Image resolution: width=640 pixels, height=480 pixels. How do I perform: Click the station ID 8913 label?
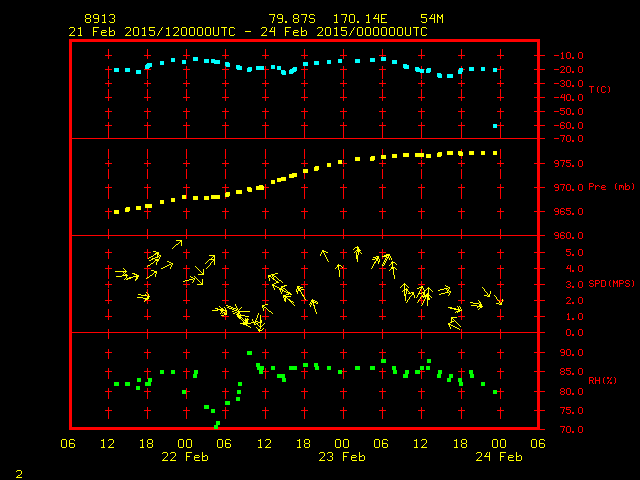point(101,19)
